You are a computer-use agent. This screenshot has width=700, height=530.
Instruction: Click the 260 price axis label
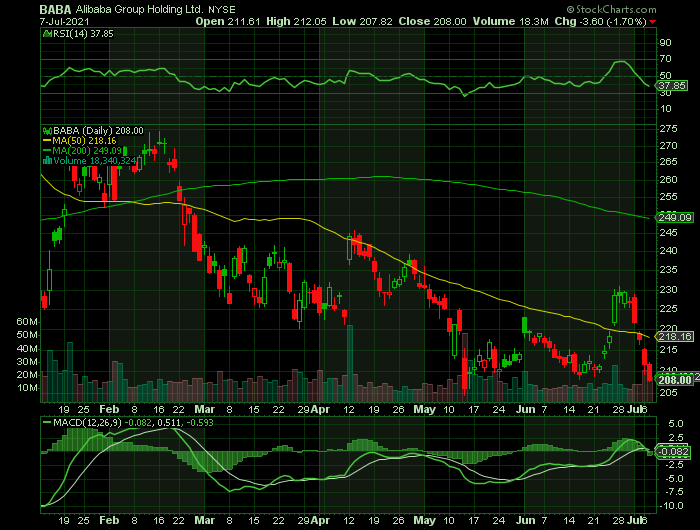click(668, 179)
